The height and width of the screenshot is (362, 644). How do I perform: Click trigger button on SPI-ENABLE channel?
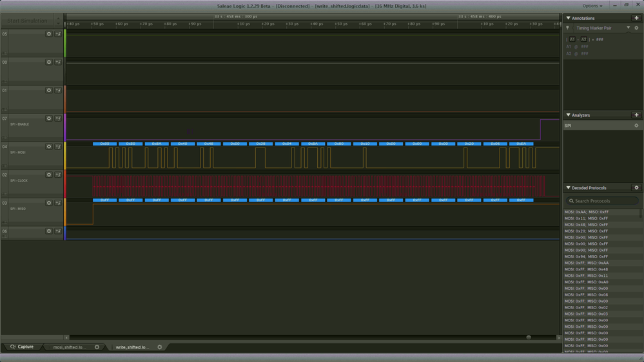click(58, 119)
